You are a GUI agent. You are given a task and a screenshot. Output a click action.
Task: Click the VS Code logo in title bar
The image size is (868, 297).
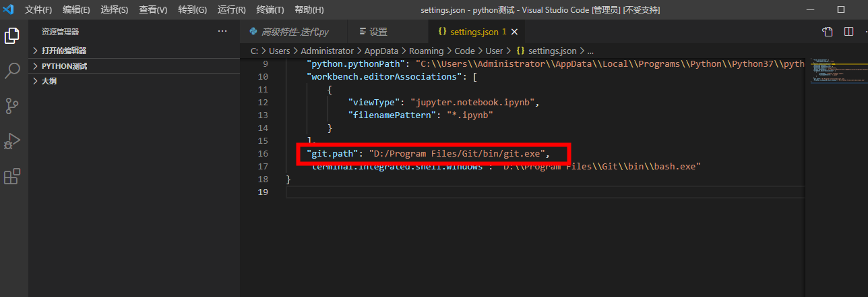(x=8, y=9)
